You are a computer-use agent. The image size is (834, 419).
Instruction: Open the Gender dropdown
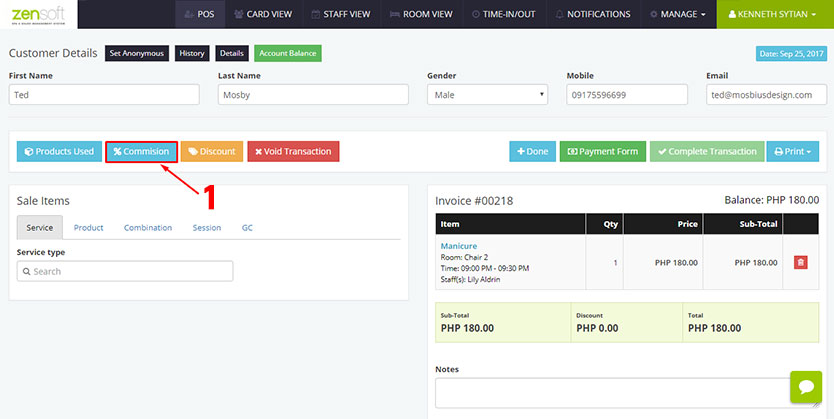487,95
